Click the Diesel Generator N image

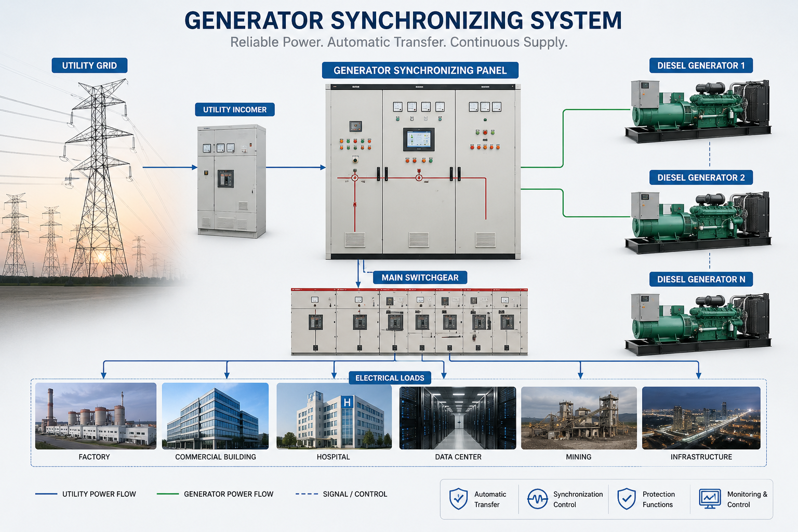pyautogui.click(x=698, y=324)
